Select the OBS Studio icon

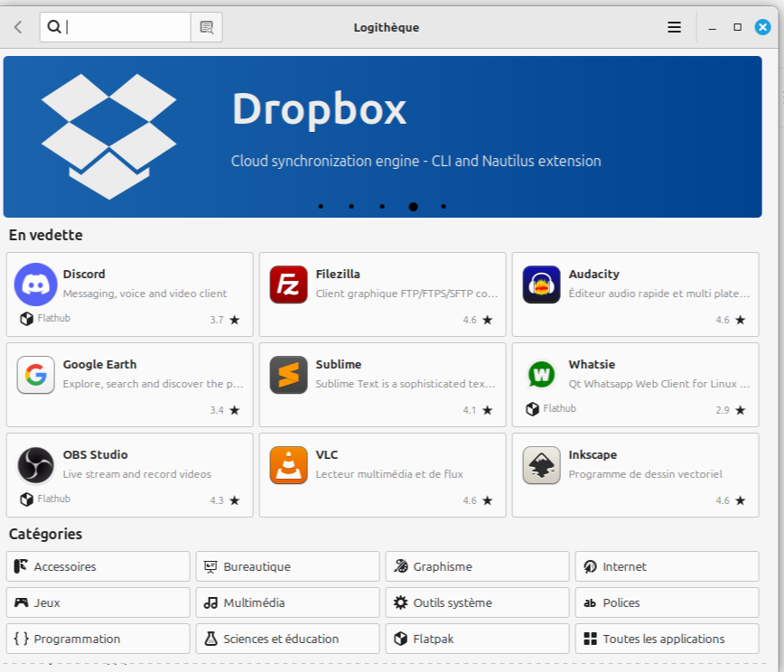coord(35,465)
